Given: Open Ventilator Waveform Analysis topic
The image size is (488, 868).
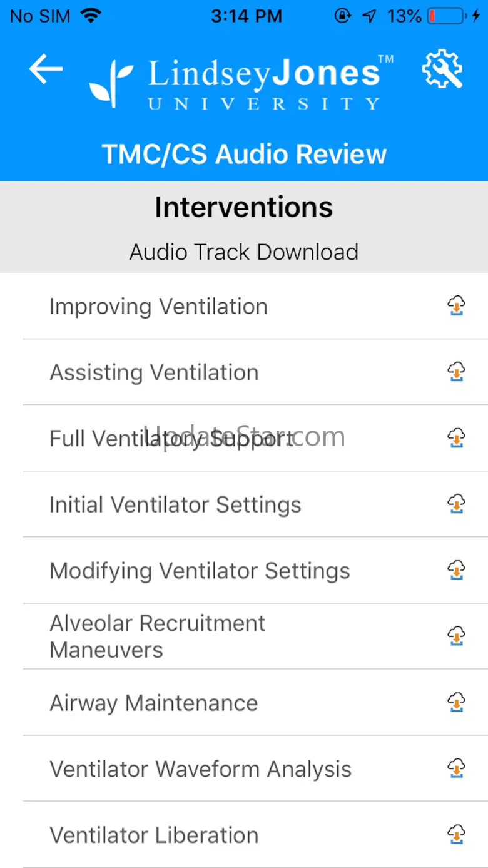Looking at the screenshot, I should click(x=200, y=770).
